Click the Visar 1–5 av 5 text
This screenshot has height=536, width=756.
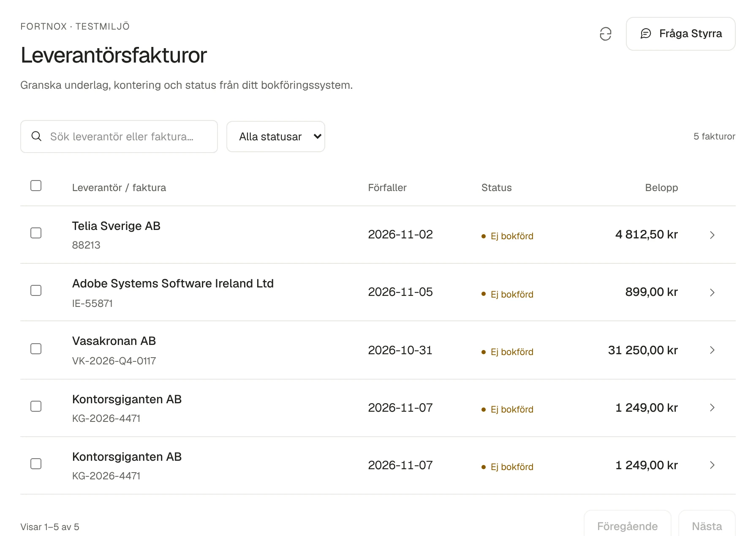50,527
